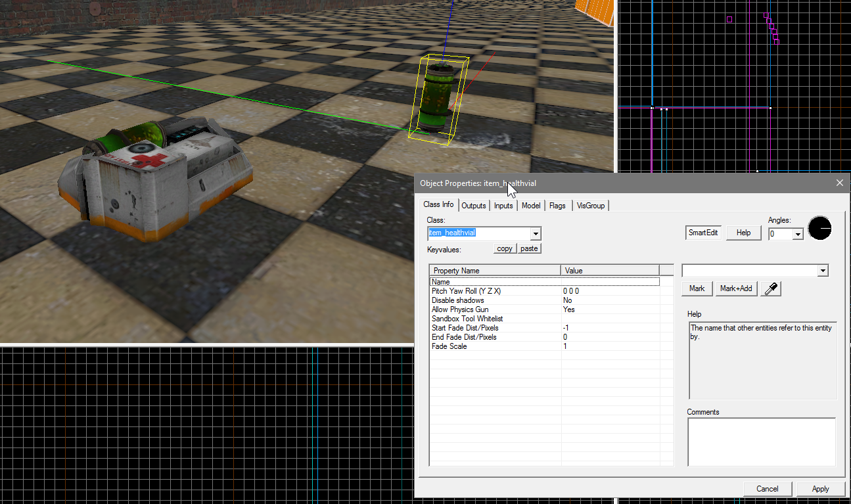851x504 pixels.
Task: Set orientation using the black angle dial
Action: point(819,228)
